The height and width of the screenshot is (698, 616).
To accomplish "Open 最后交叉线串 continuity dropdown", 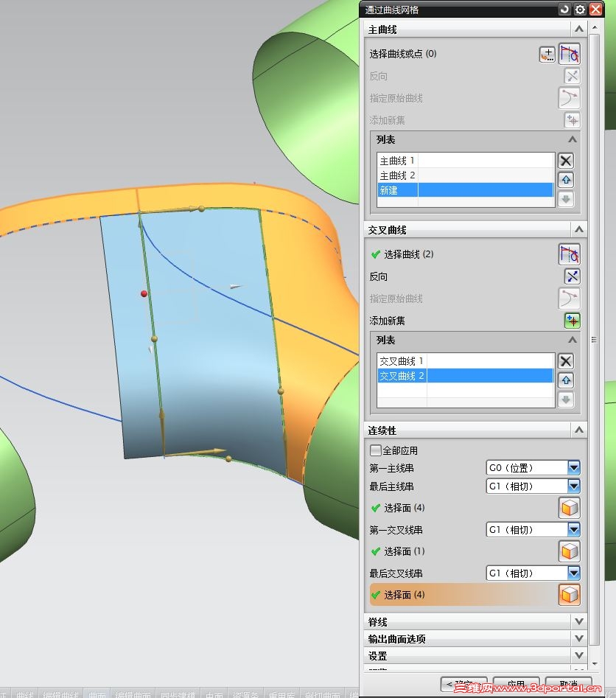I will [x=574, y=573].
